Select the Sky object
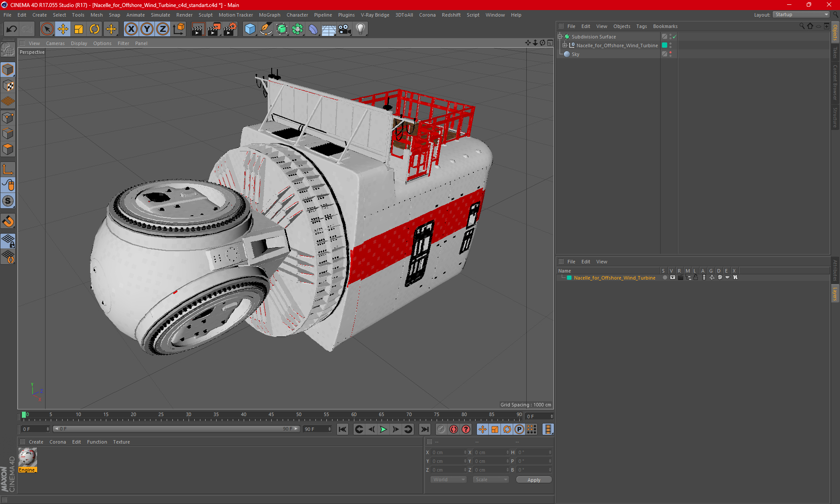Viewport: 840px width, 504px height. pyautogui.click(x=575, y=54)
